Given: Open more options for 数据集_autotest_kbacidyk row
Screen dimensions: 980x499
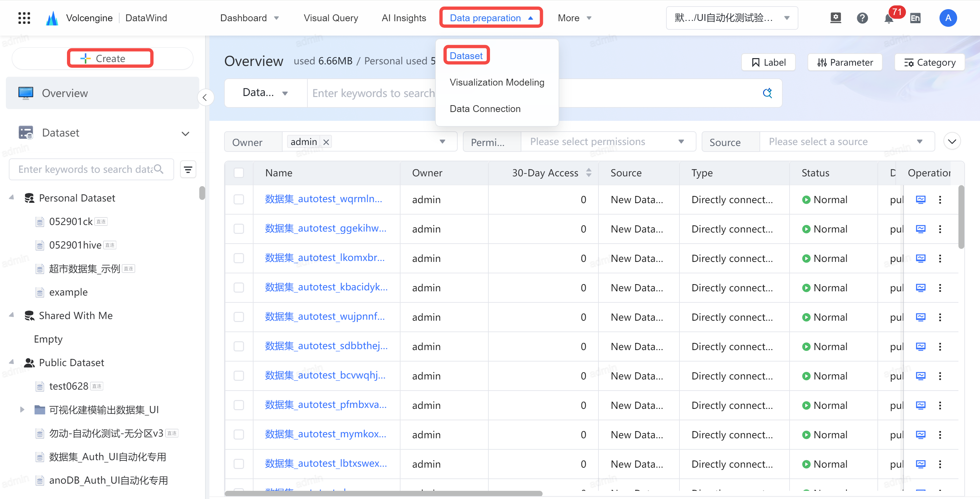Looking at the screenshot, I should coord(940,287).
